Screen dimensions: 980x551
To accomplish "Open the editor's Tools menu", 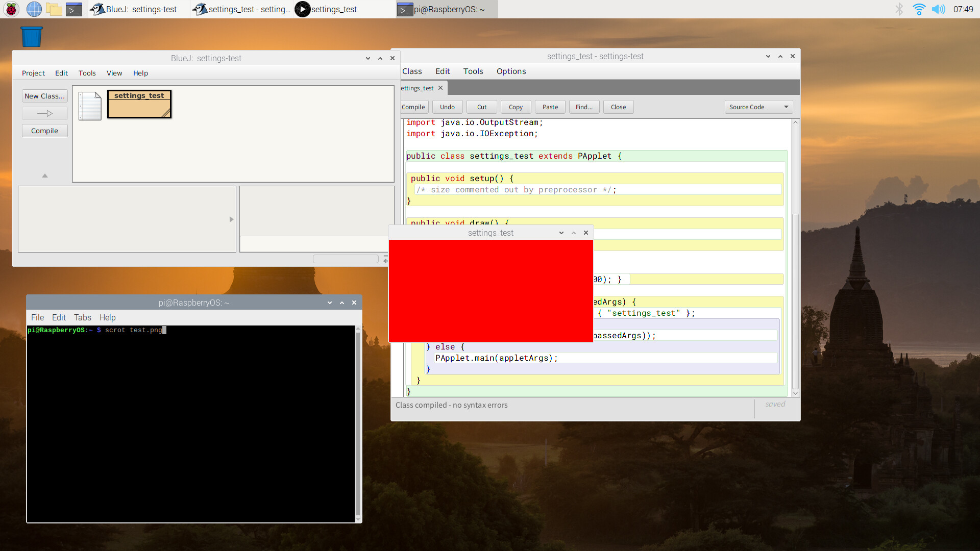I will coord(473,71).
